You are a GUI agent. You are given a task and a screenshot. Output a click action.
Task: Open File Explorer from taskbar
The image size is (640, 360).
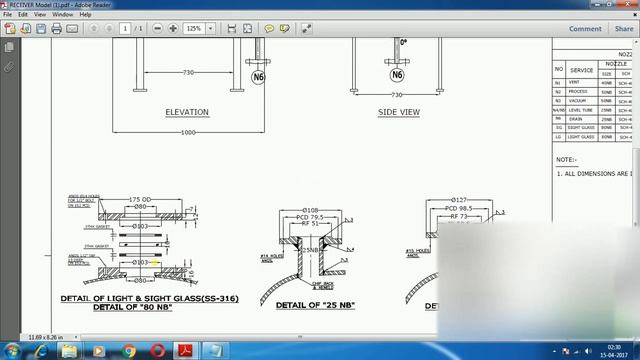(69, 351)
